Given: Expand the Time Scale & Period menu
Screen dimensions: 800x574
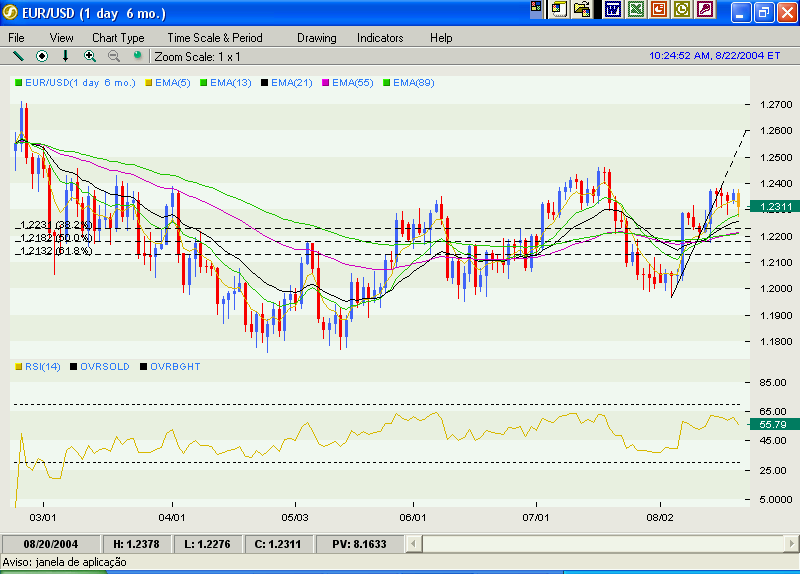Looking at the screenshot, I should click(214, 38).
